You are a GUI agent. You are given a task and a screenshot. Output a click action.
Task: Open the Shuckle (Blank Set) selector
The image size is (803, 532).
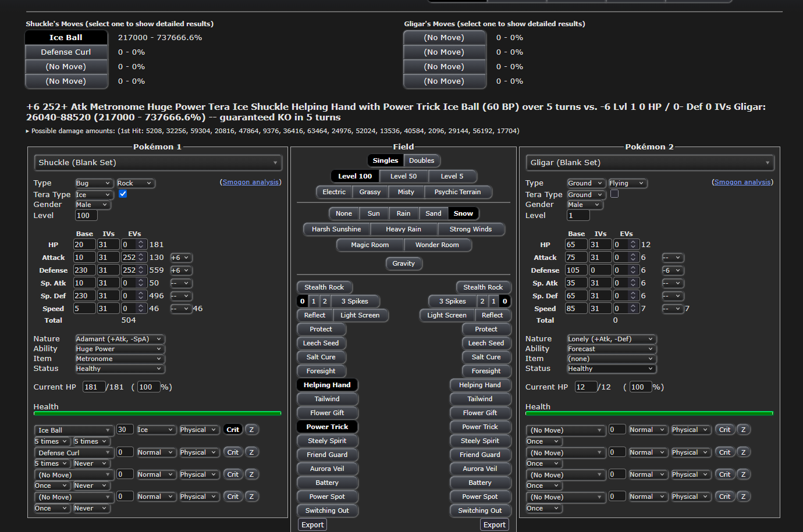point(158,163)
